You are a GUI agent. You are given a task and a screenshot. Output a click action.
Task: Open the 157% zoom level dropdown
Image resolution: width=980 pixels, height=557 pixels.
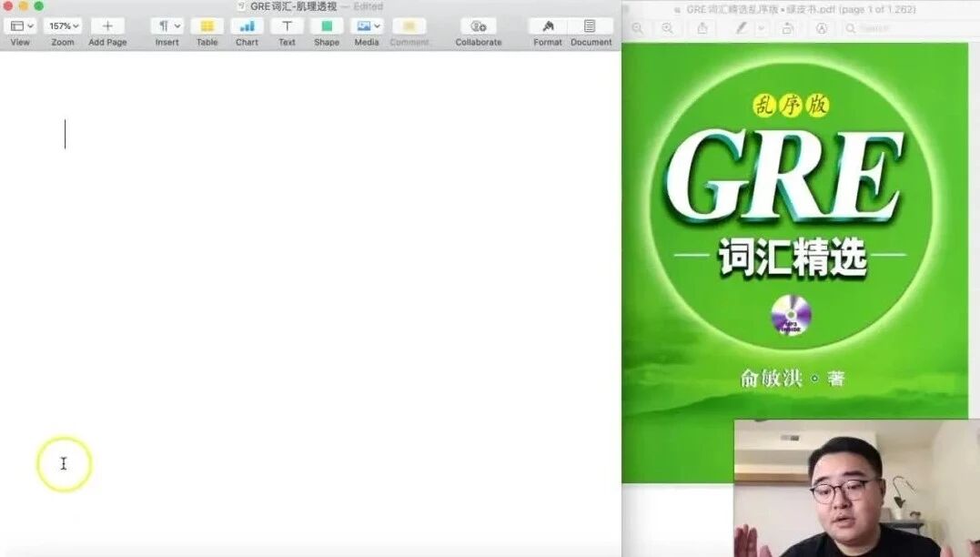click(64, 26)
